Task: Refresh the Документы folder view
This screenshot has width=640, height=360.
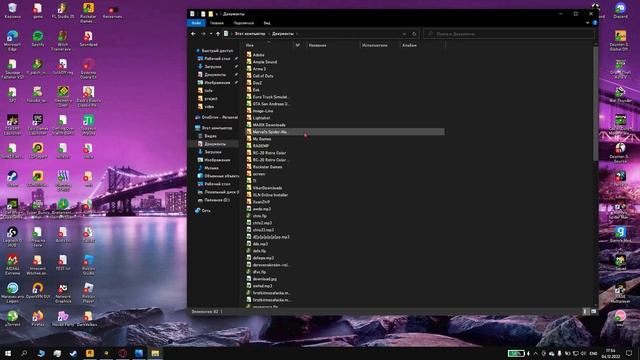Action: (414, 34)
